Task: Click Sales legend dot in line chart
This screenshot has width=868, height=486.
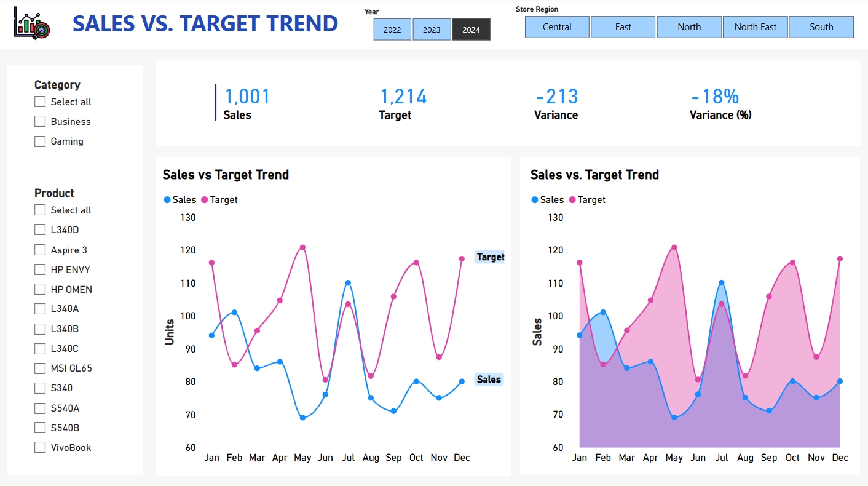Action: click(167, 200)
